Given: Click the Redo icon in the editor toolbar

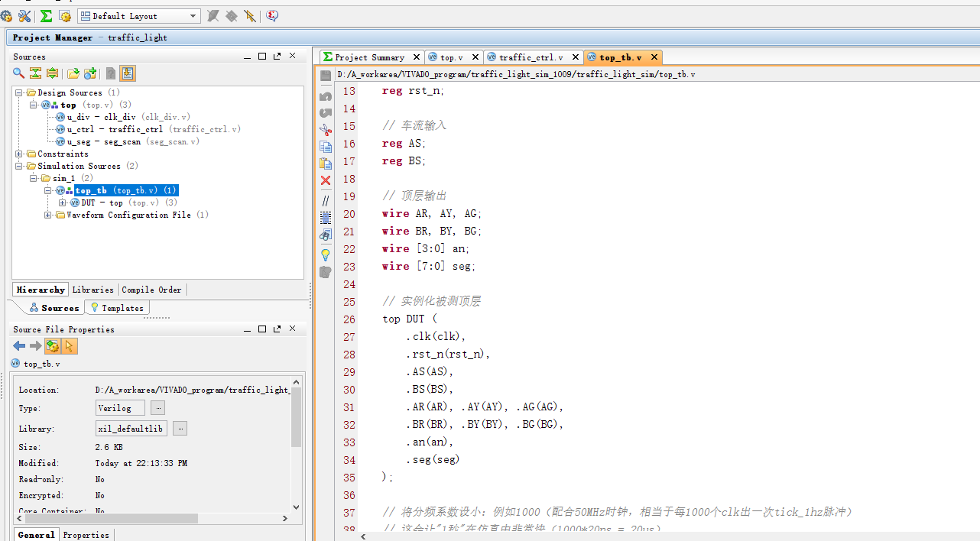Looking at the screenshot, I should pos(326,112).
